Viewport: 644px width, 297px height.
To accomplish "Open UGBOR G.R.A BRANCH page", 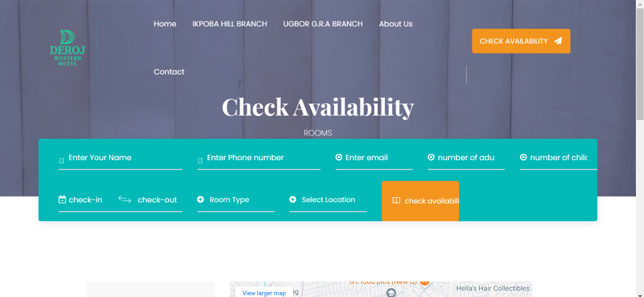I will [323, 24].
